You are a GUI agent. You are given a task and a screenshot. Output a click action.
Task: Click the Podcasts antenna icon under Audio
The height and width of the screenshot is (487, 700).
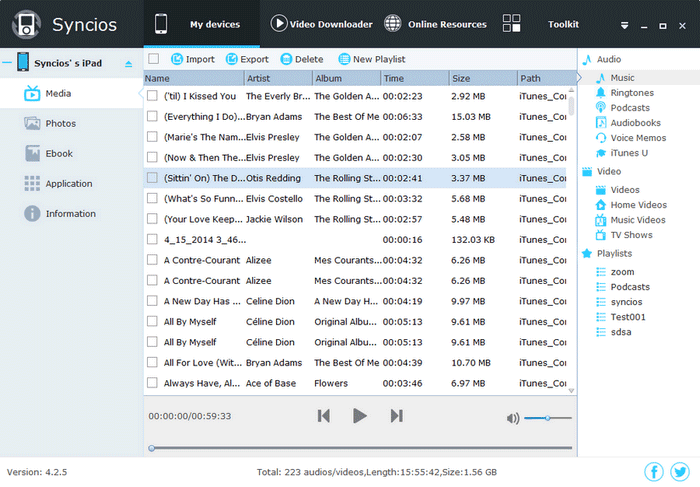pyautogui.click(x=601, y=108)
